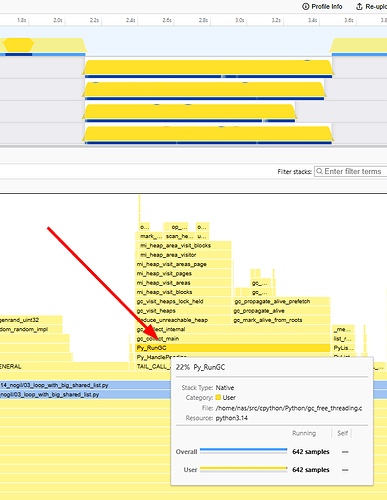Select the gc_visit_heaps_lock_held frame
This screenshot has height=500, width=387.
point(183,301)
